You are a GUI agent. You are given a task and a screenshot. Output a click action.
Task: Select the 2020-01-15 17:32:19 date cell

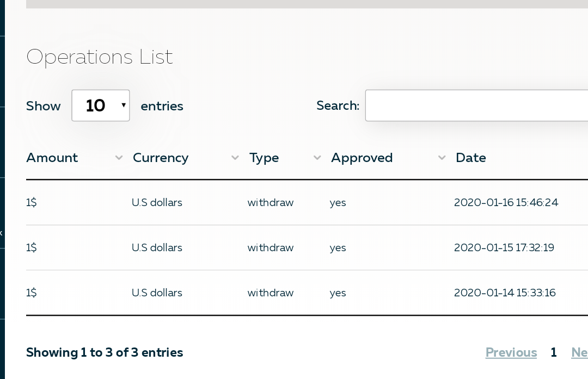coord(504,248)
